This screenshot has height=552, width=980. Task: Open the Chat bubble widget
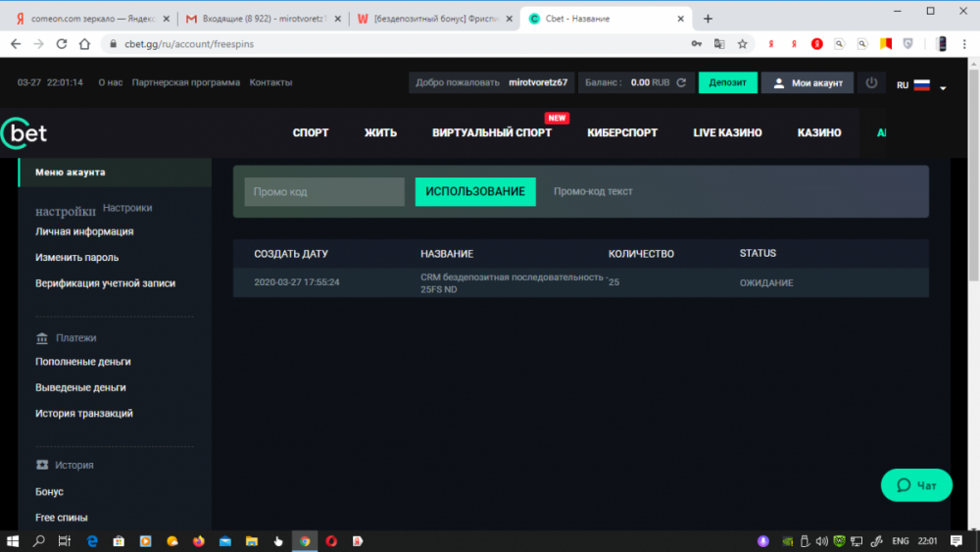click(916, 485)
